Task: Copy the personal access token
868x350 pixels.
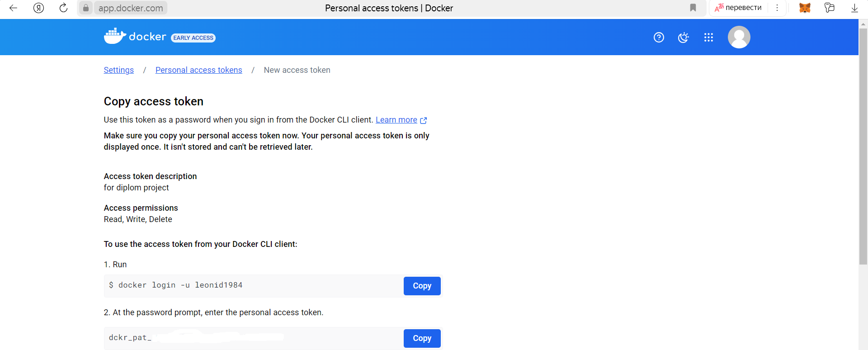Action: tap(422, 338)
